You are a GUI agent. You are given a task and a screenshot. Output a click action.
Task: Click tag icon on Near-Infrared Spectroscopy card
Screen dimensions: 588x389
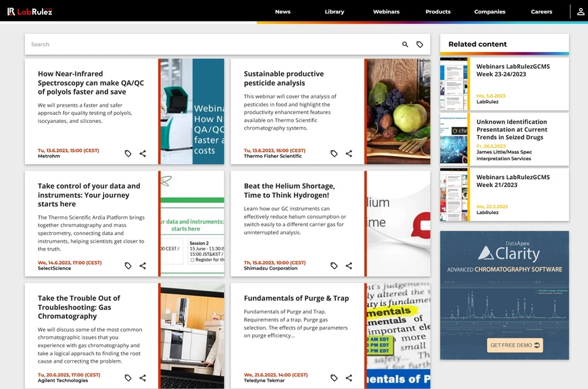click(128, 153)
